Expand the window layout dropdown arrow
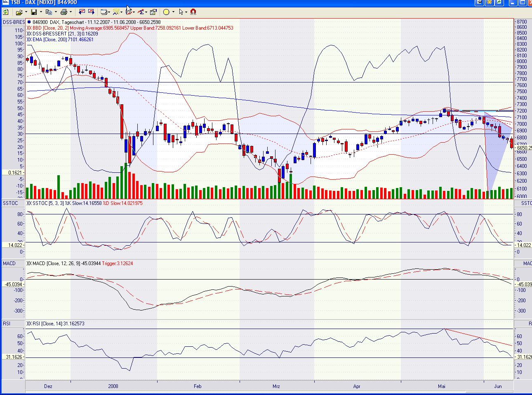This screenshot has width=532, height=395. point(110,12)
